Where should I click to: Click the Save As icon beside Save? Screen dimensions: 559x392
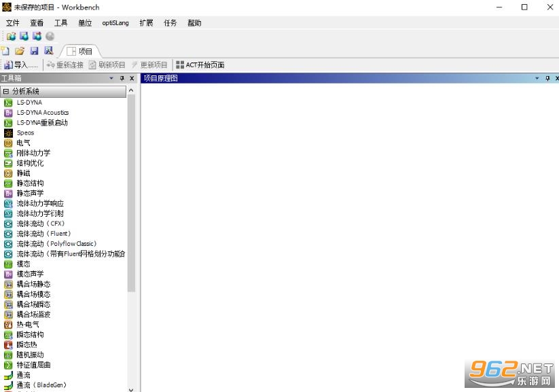coord(48,51)
